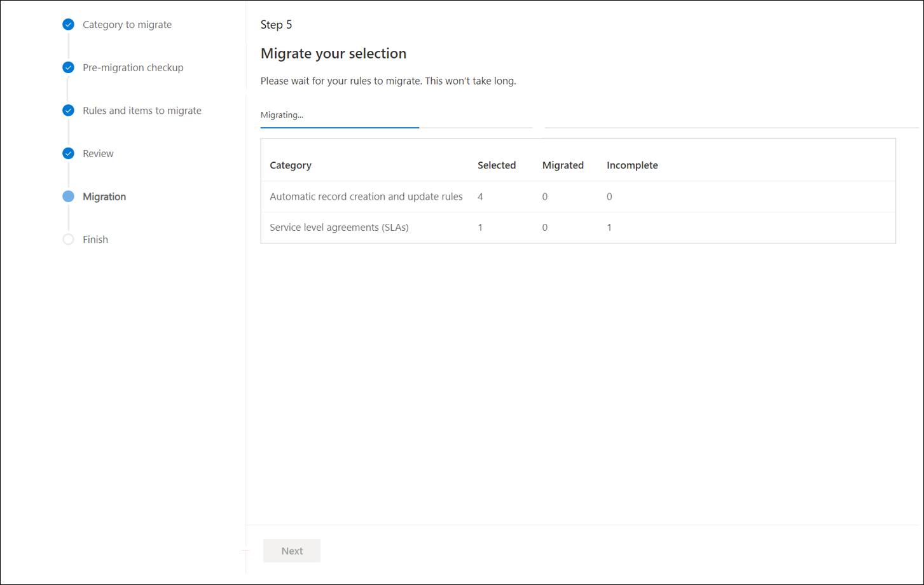Click Incomplete value 0 for Automatic record rules

click(609, 197)
